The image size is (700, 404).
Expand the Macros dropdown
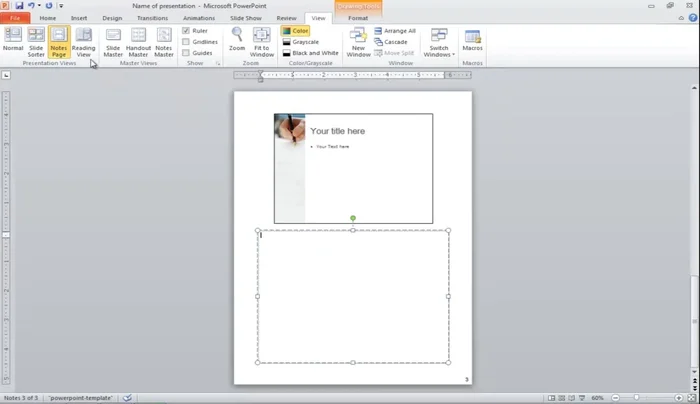click(472, 40)
